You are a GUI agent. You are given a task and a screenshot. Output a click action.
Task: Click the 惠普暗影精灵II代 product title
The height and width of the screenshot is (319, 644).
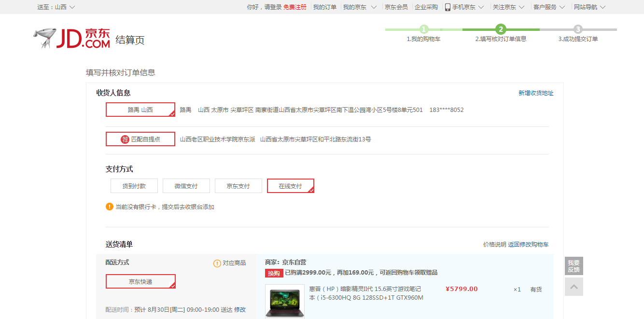[366, 293]
